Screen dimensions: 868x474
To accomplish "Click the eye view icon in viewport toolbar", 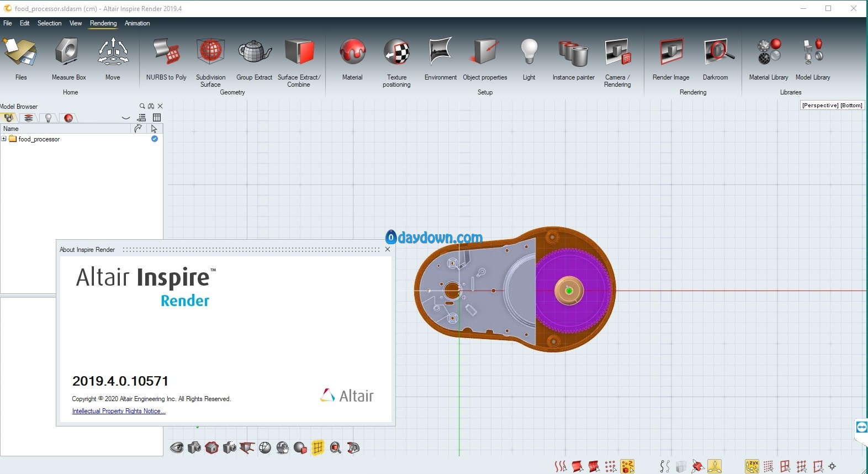I will [177, 447].
